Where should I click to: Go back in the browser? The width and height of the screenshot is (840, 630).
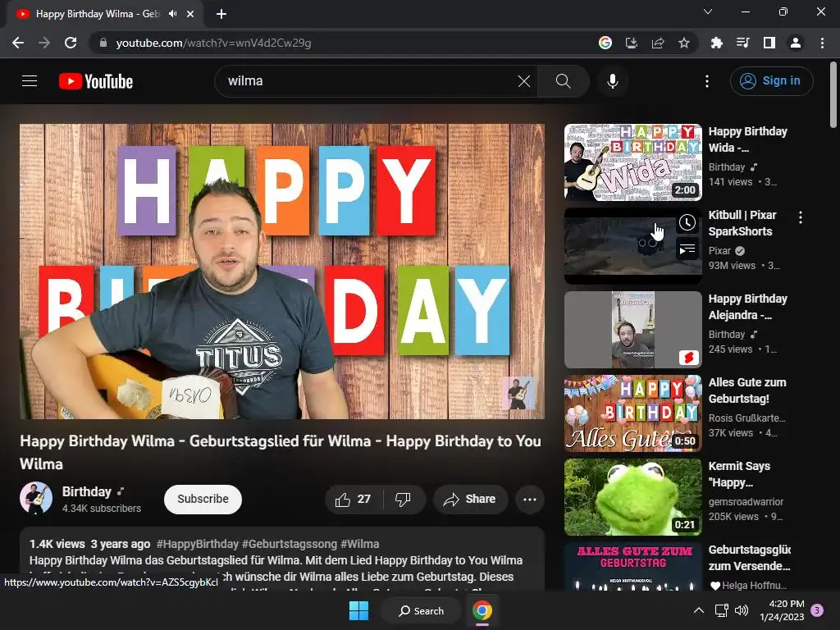click(18, 43)
